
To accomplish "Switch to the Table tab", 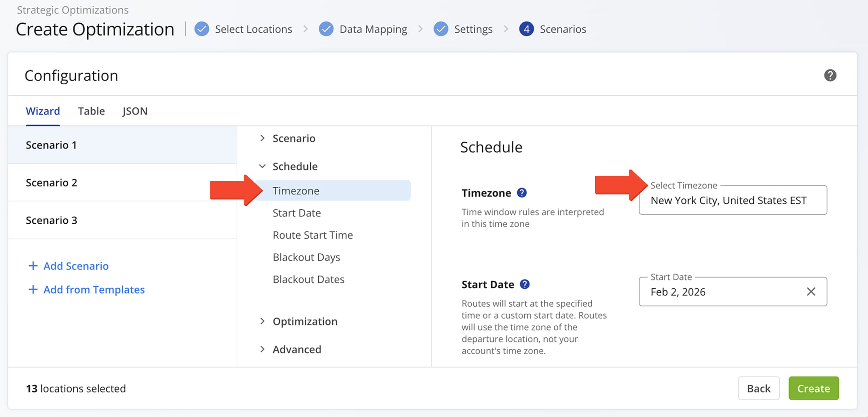I will (91, 111).
